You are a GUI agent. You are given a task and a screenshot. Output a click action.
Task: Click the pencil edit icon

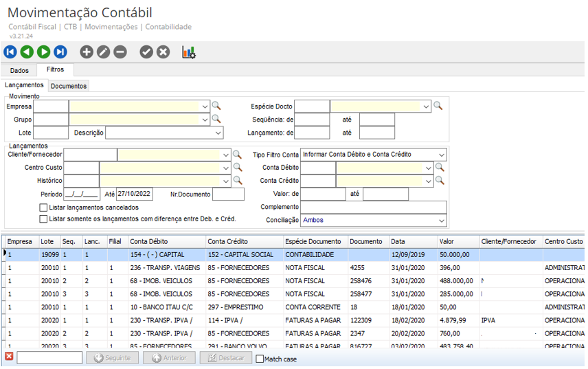tap(103, 52)
